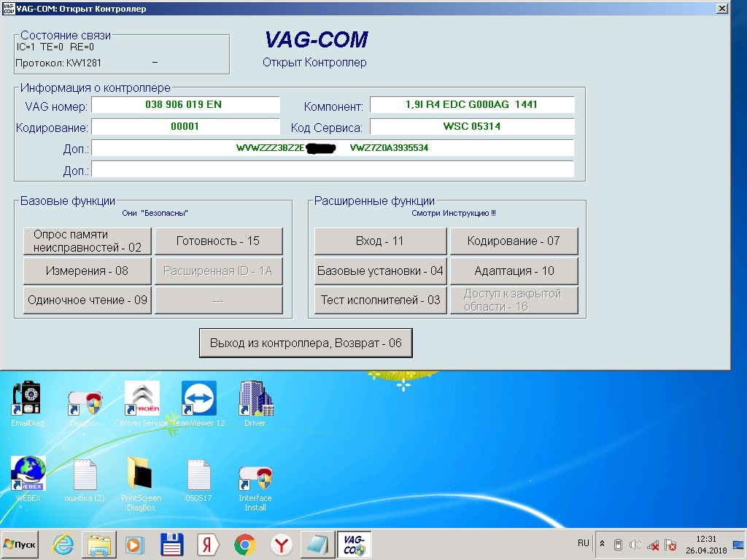Select the 'PrintScreen DiagBox' folder
The width and height of the screenshot is (747, 560).
point(141,483)
